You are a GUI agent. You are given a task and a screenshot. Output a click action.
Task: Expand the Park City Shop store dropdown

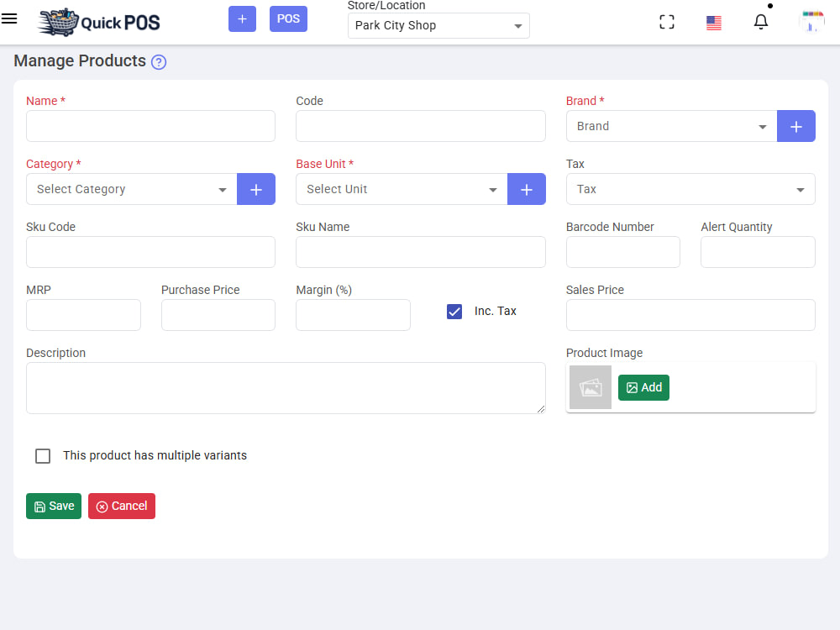(x=438, y=26)
